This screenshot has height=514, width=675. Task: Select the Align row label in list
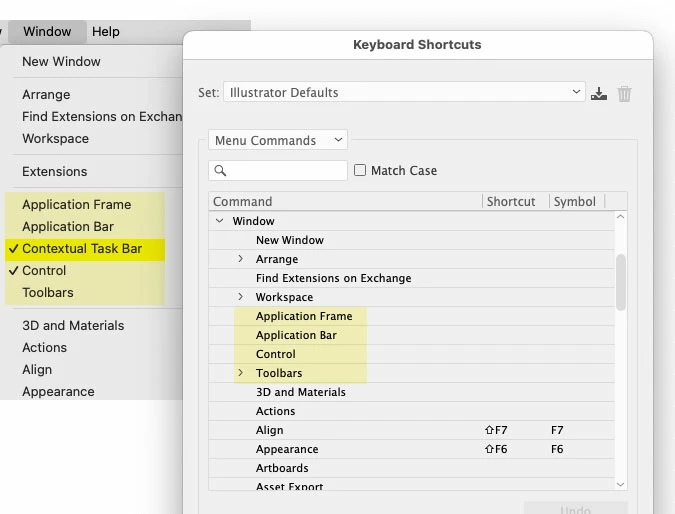click(269, 430)
